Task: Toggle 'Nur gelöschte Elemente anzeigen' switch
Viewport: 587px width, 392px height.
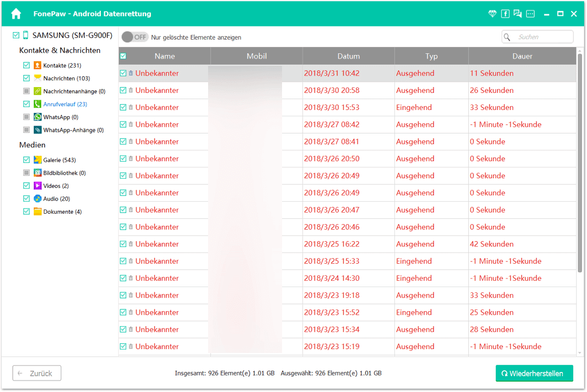Action: pyautogui.click(x=135, y=37)
